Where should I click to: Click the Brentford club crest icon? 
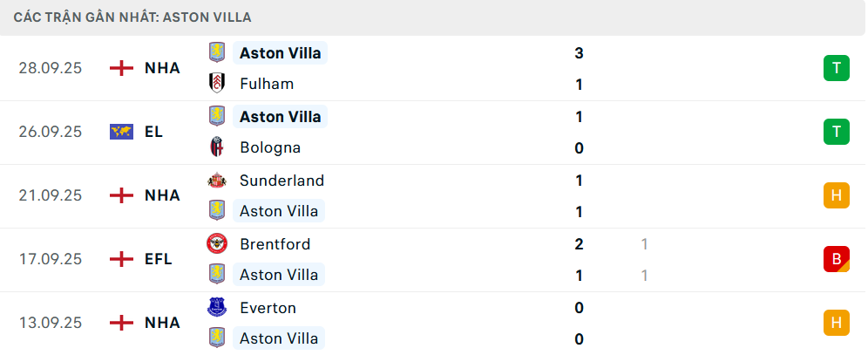(x=216, y=244)
